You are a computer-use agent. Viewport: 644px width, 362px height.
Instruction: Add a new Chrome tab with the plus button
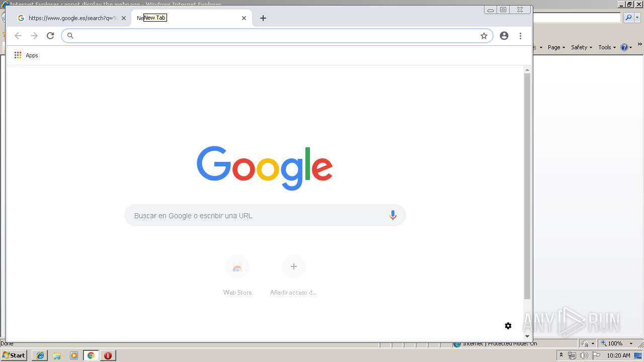click(263, 18)
